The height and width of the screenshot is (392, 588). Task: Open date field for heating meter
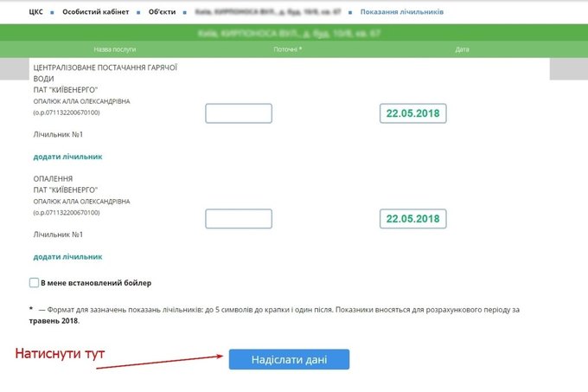click(x=412, y=219)
